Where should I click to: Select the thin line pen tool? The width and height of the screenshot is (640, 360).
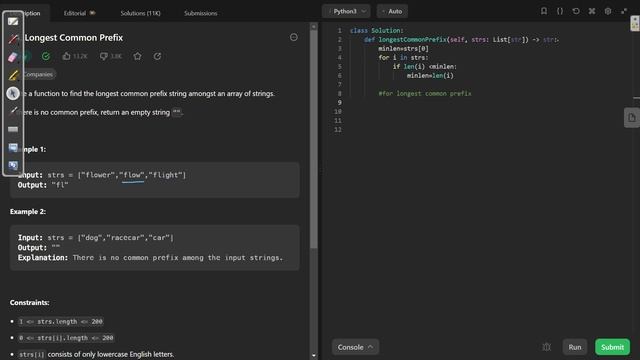click(x=13, y=111)
